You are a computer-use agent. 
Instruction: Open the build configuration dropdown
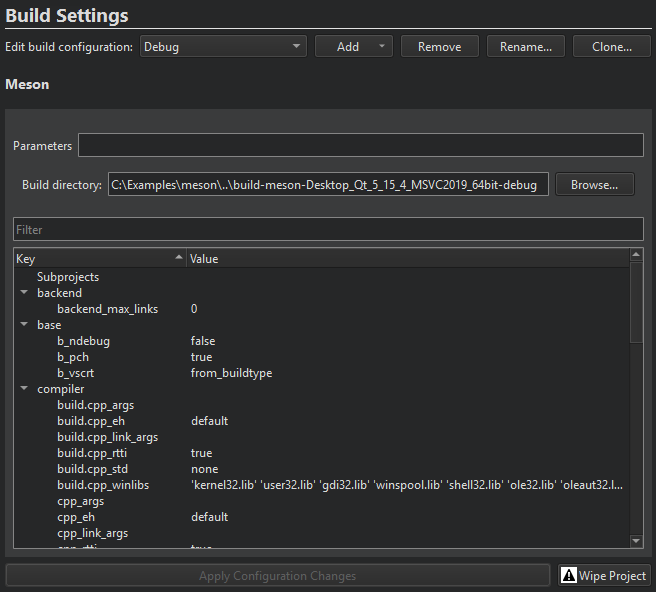point(223,46)
